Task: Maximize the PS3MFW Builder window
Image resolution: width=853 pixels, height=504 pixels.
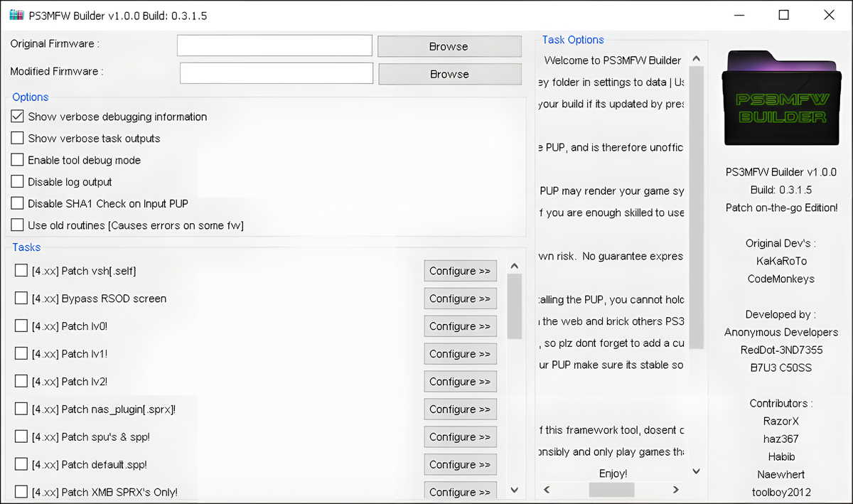Action: [783, 15]
